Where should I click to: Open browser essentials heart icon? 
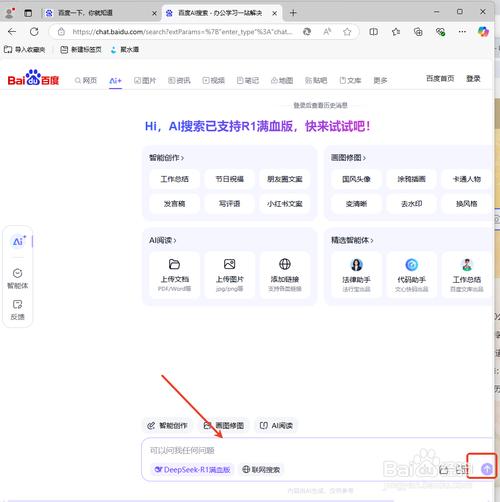[440, 32]
